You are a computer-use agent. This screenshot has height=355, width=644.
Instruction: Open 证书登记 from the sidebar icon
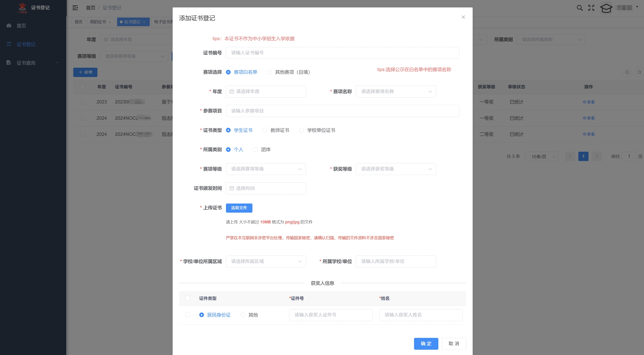tap(9, 44)
